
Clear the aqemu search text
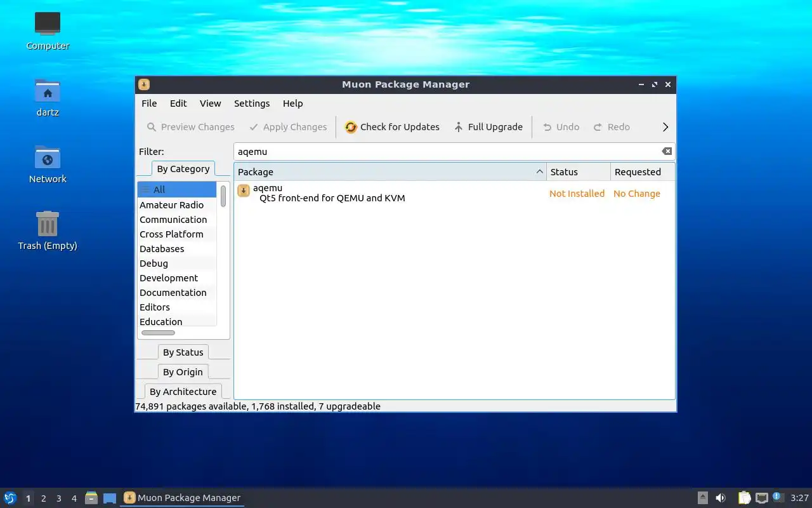pos(667,151)
